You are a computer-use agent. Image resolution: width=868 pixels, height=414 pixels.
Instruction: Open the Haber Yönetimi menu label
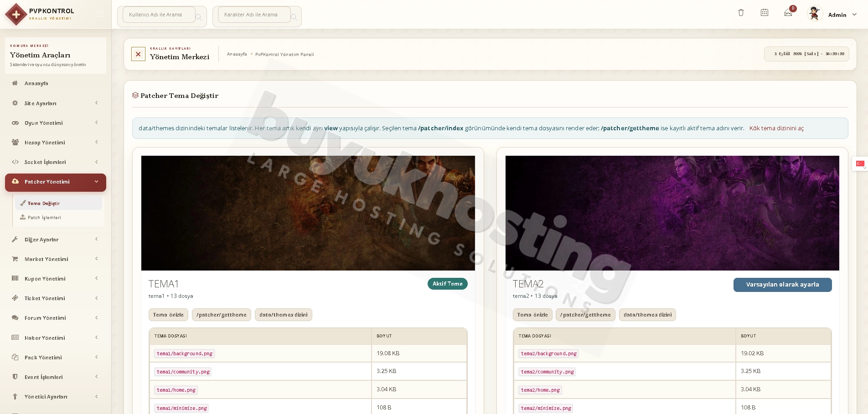click(x=45, y=338)
